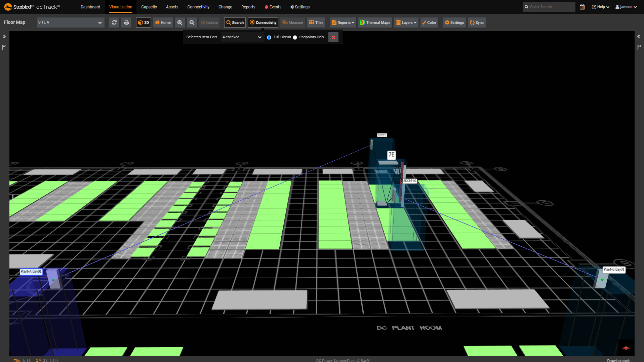Screen dimensions: 644x362
Task: Click the refresh floor map icon
Action: click(114, 23)
